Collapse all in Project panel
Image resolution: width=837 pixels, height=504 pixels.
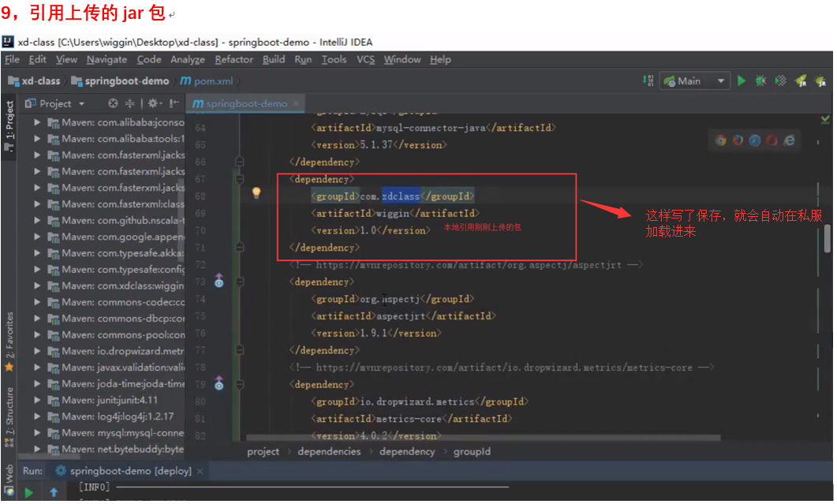(x=130, y=103)
